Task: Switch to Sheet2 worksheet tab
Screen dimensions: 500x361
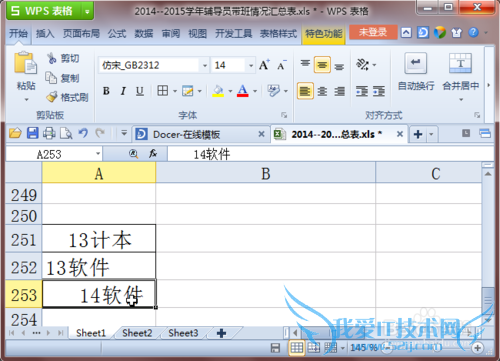Action: point(137,333)
